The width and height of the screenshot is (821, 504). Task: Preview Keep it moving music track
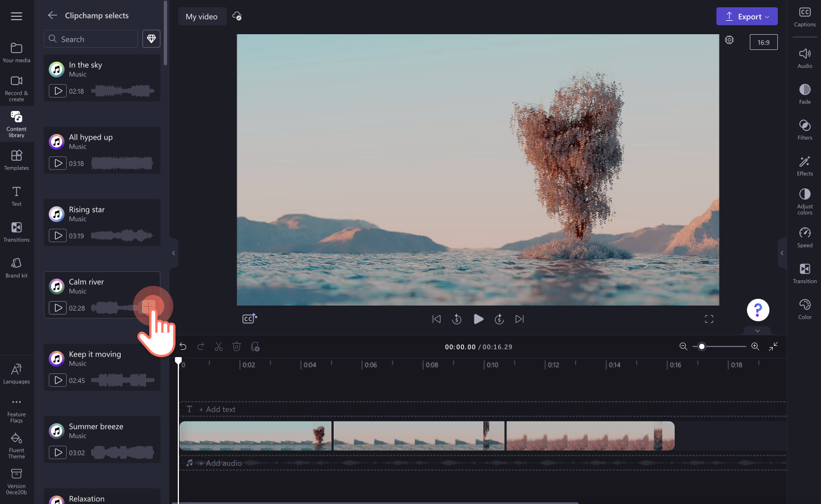[58, 380]
